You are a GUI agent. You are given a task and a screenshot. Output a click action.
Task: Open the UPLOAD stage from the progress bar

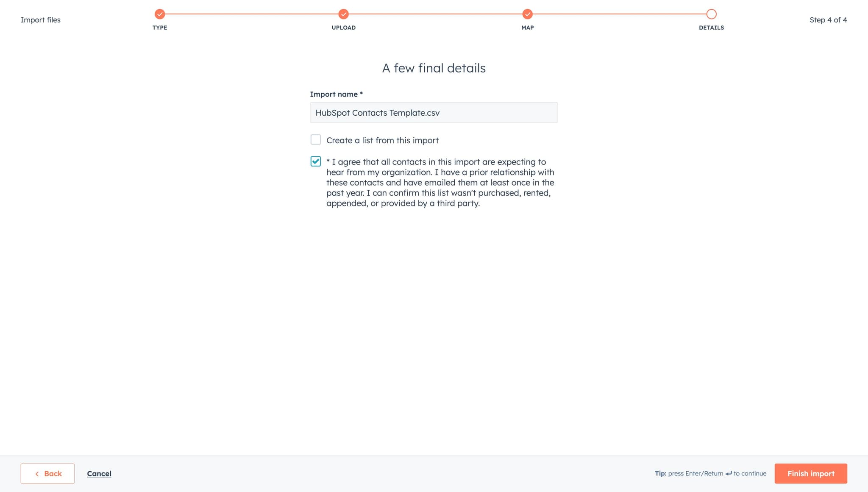(x=343, y=28)
